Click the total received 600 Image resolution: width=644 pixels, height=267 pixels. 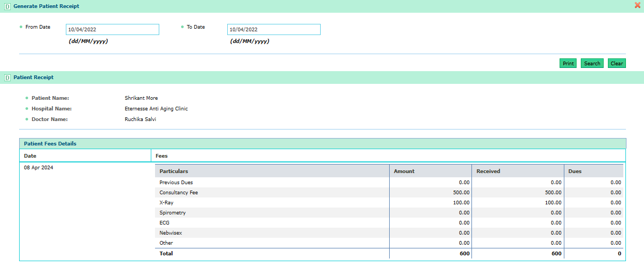click(x=557, y=254)
